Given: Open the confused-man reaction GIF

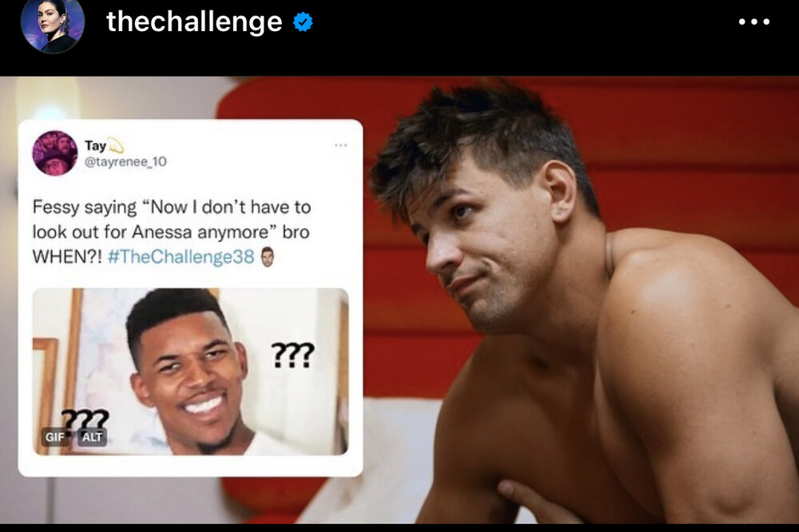Looking at the screenshot, I should 190,371.
